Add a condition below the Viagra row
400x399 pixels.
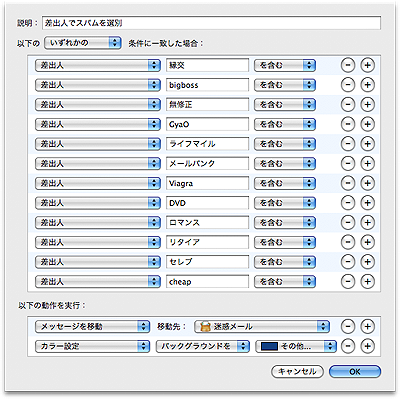(367, 183)
